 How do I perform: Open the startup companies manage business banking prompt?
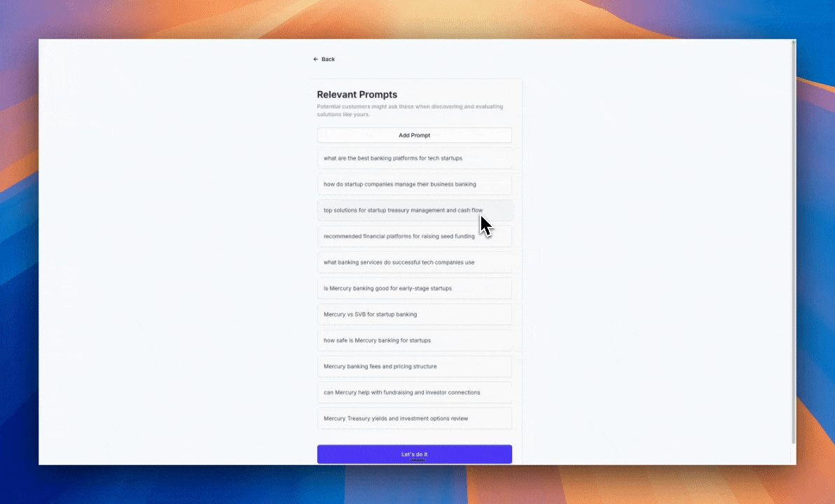[414, 184]
